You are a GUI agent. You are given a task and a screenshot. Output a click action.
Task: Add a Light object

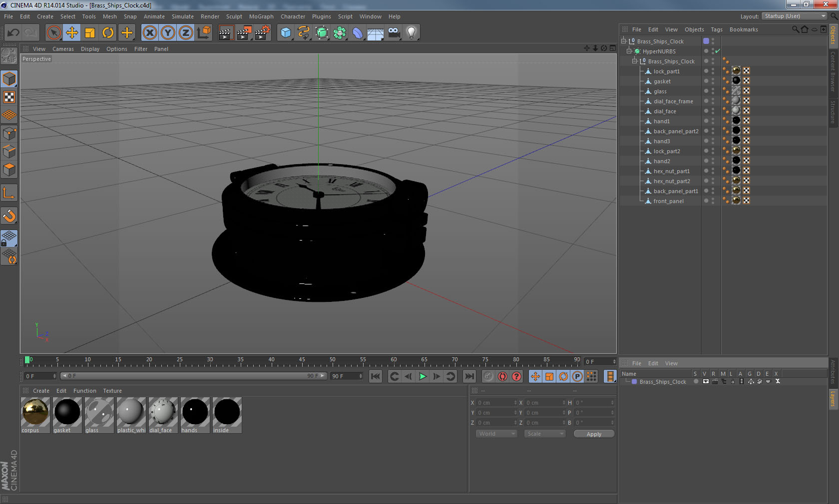click(412, 33)
